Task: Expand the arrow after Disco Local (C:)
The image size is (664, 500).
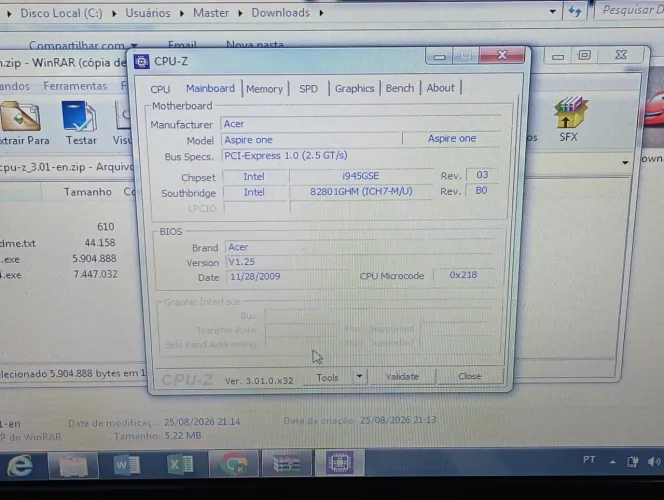Action: tap(114, 14)
